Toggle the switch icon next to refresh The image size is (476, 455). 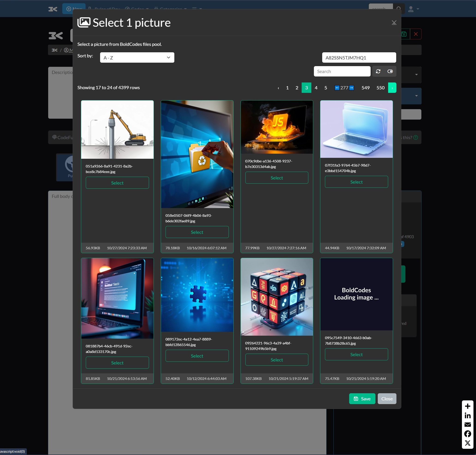[x=390, y=71]
